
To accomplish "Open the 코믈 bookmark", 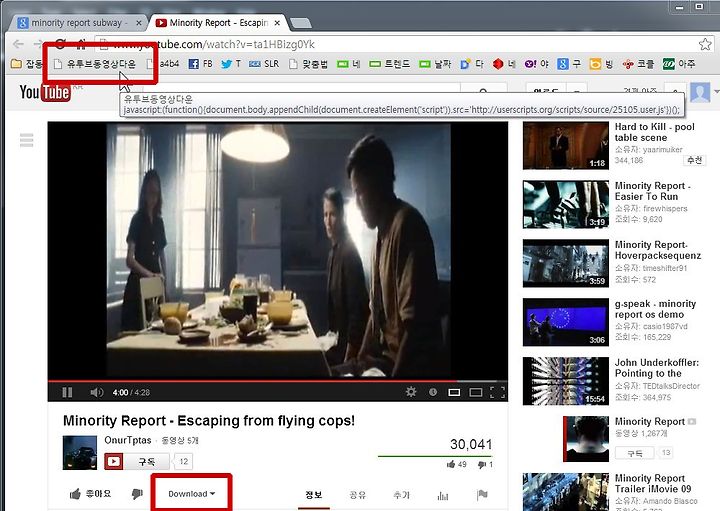I will tap(638, 64).
